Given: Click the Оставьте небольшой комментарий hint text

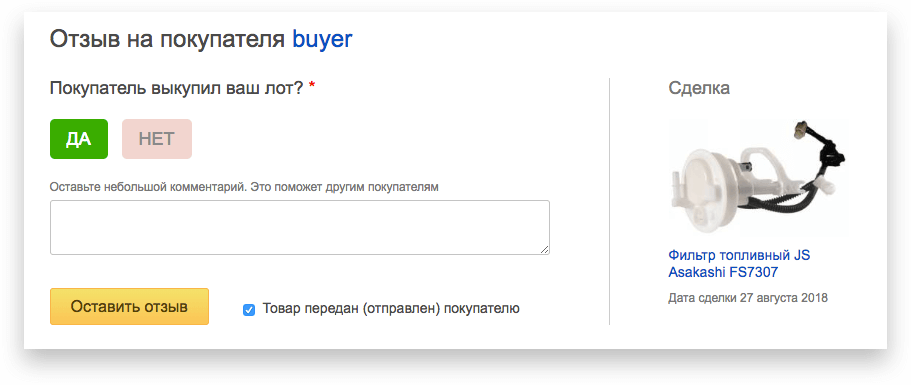Looking at the screenshot, I should coord(244,188).
